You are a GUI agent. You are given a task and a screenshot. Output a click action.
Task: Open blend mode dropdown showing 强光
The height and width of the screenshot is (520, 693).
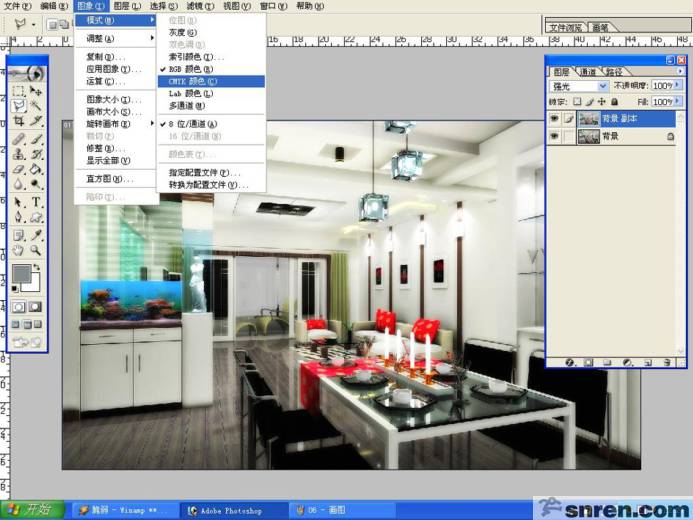[579, 86]
